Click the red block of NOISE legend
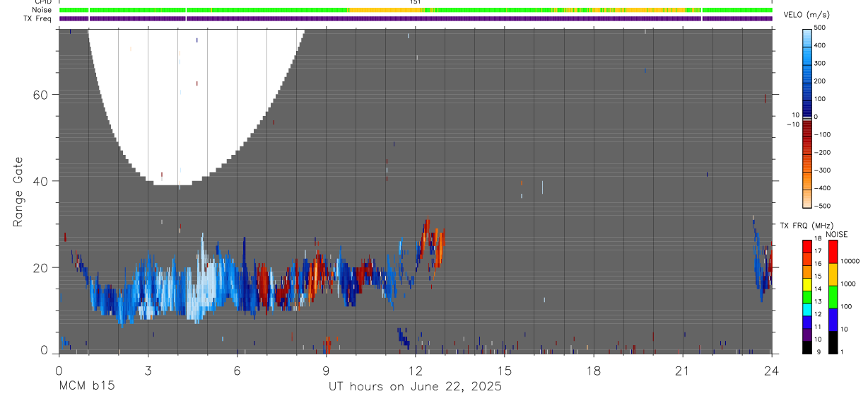Screen dimensions: 868x401 [833, 252]
